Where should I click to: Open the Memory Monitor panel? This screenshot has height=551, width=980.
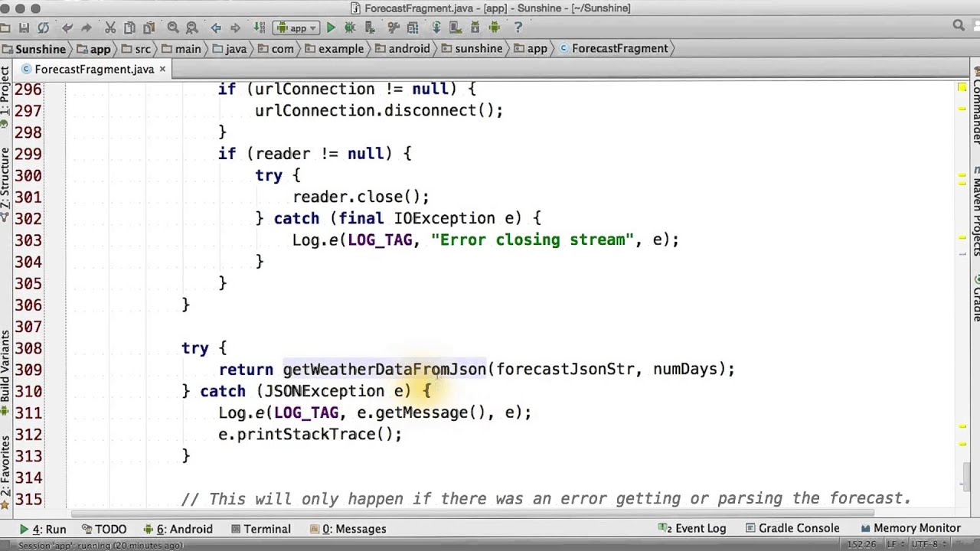tap(910, 529)
